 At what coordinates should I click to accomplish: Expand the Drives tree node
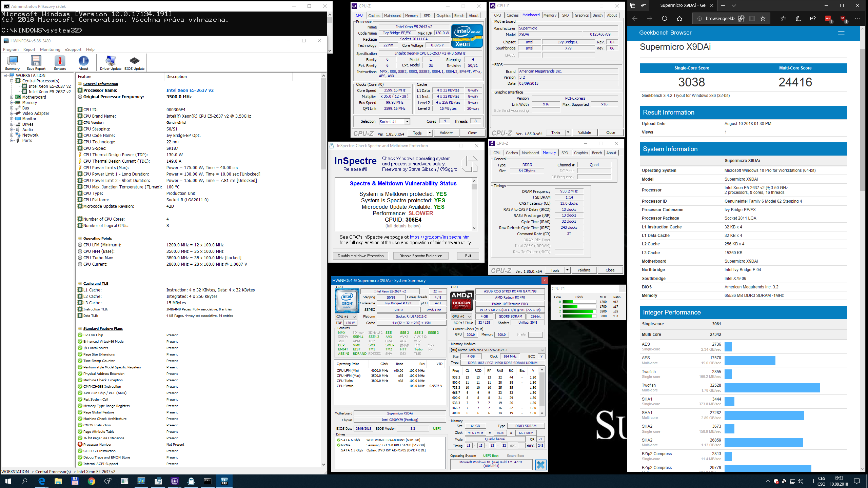pyautogui.click(x=12, y=124)
